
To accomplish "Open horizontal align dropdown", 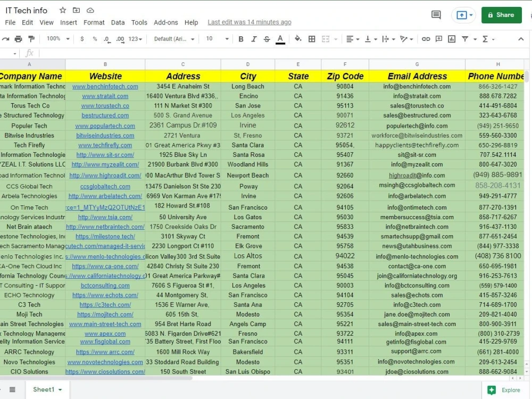I will [353, 39].
